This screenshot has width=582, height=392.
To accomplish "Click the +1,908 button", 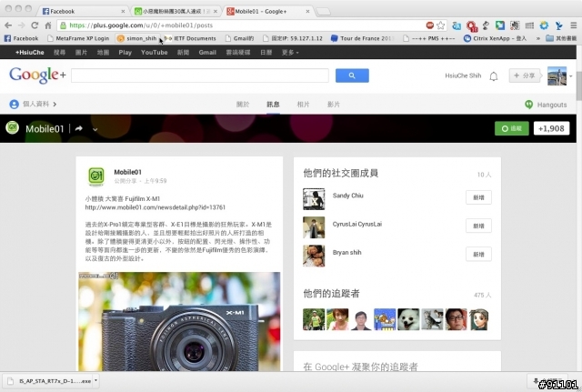I will (551, 128).
